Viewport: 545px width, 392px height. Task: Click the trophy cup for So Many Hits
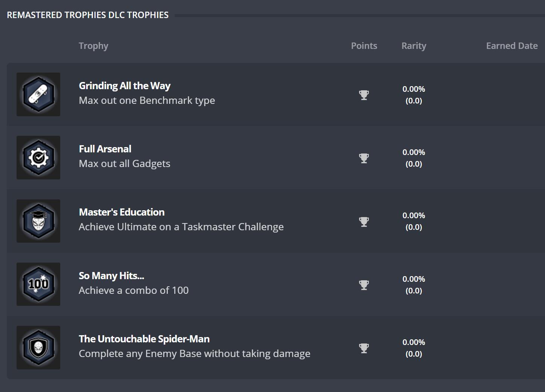364,285
